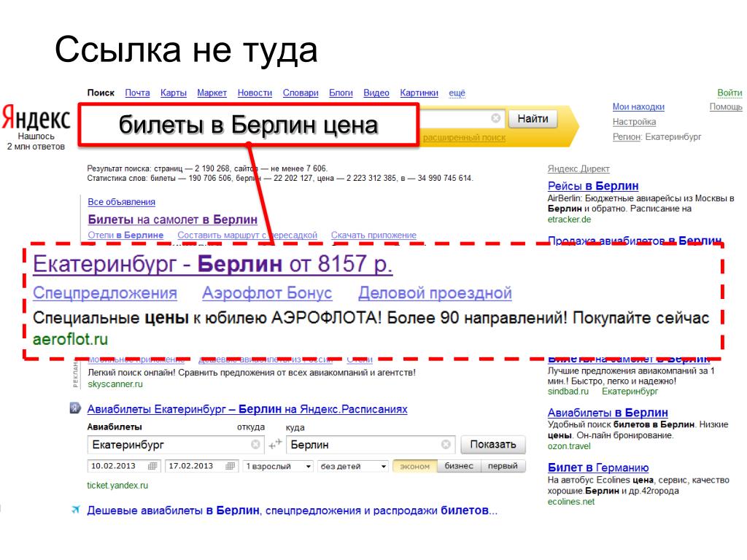Open Картинки in top navigation

(x=419, y=93)
